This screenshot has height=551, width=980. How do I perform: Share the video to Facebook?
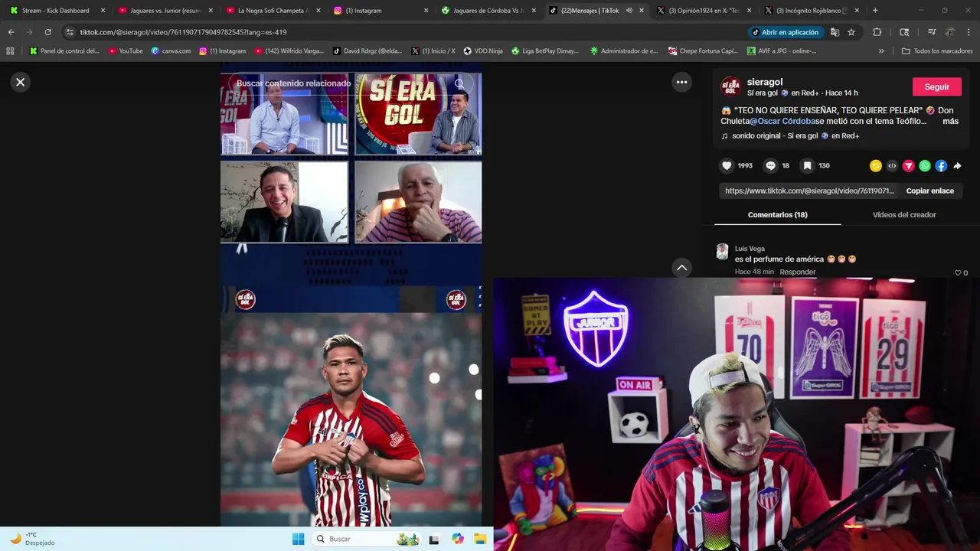(941, 165)
